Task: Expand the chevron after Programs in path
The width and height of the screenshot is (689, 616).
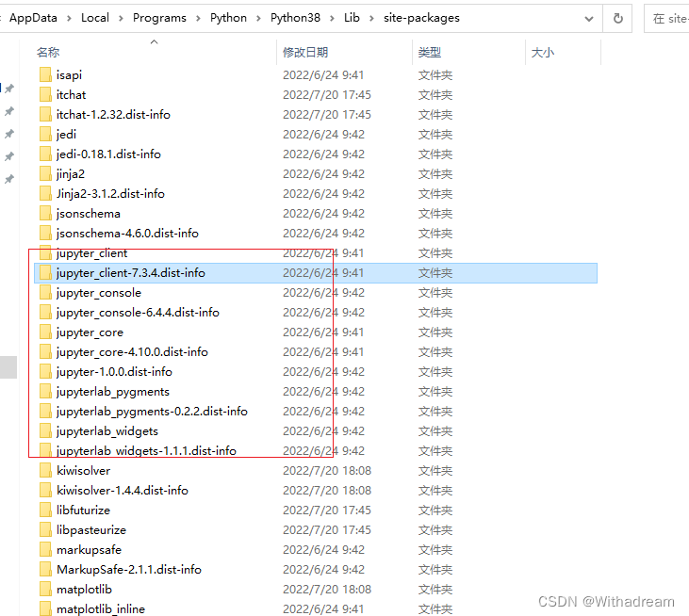Action: (x=198, y=18)
